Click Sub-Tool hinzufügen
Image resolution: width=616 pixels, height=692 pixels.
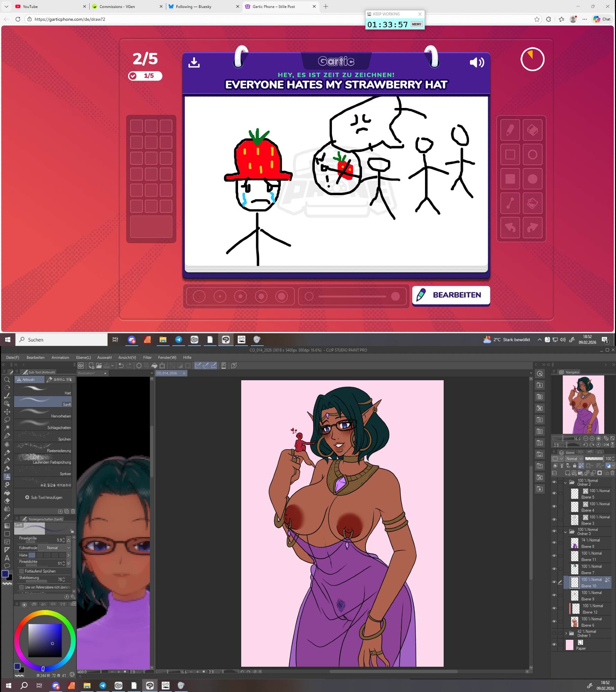point(44,498)
